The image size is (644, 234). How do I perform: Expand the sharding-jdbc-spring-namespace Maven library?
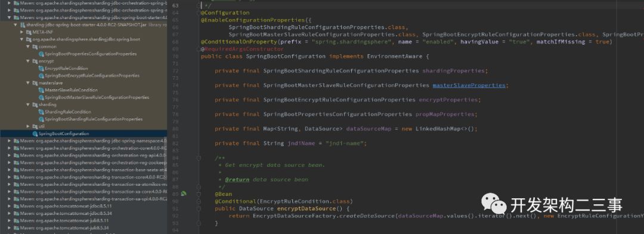coord(10,141)
